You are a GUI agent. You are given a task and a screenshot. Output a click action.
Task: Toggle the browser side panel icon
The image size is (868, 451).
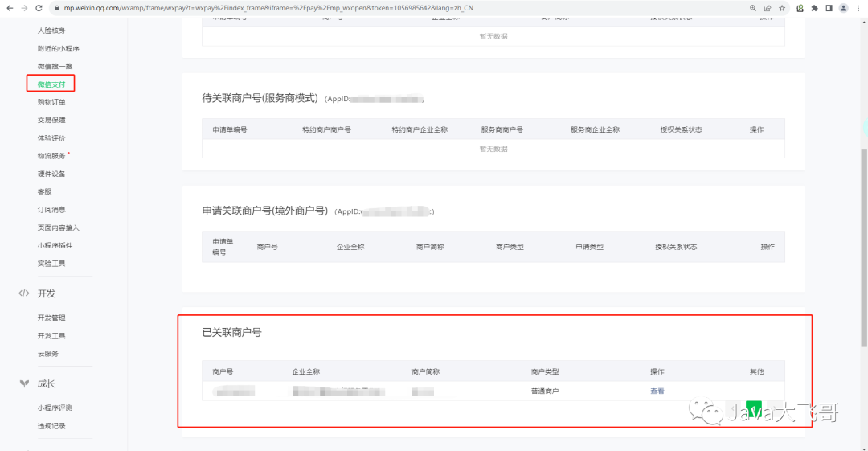[829, 8]
